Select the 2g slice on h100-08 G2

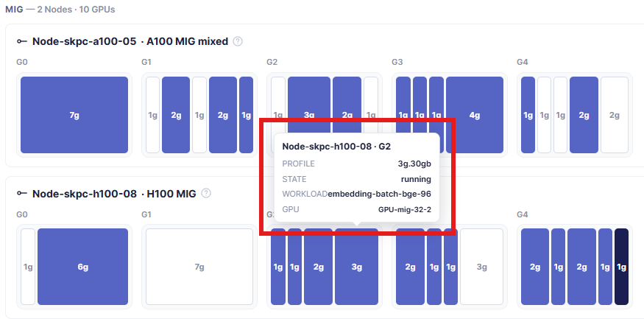click(x=318, y=267)
